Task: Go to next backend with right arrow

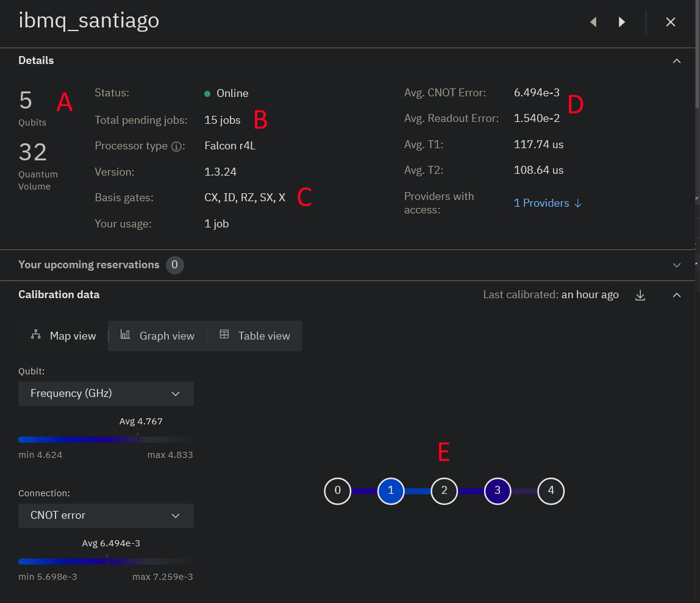Action: click(x=621, y=22)
